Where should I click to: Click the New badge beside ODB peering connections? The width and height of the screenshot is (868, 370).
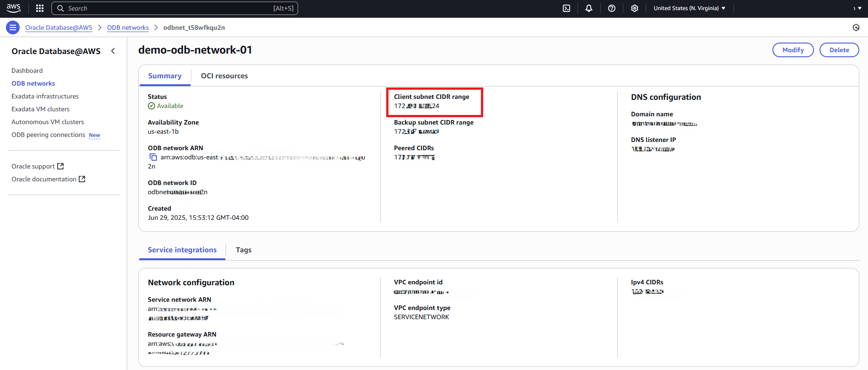tap(94, 135)
